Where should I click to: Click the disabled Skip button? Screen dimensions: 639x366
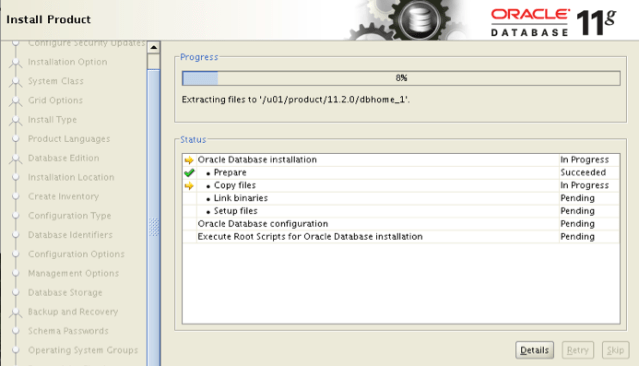[x=615, y=350]
